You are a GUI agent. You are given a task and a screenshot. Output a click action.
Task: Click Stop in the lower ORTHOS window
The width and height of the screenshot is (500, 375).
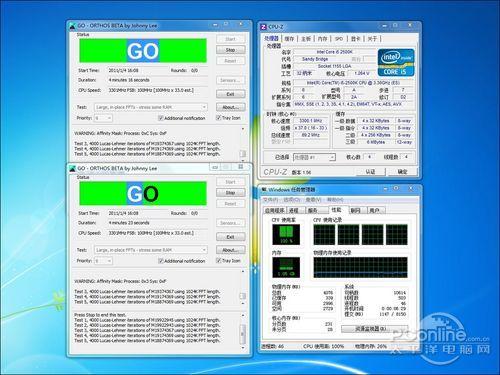pos(230,193)
